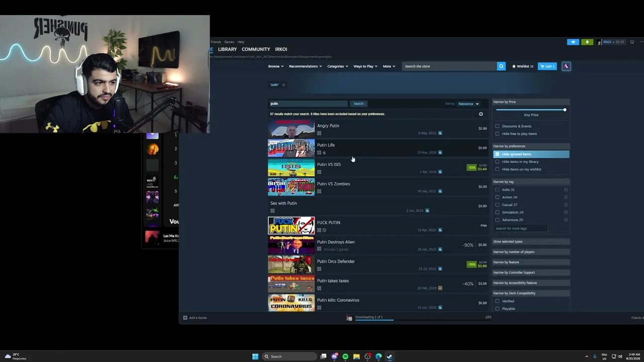Filter by Indie tag checkbox

[x=498, y=190]
